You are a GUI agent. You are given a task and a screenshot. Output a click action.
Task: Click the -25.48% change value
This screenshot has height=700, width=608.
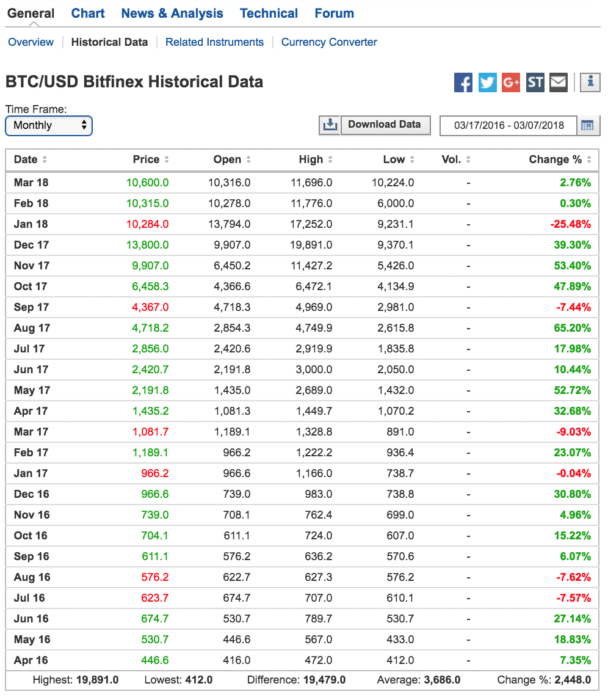point(571,224)
